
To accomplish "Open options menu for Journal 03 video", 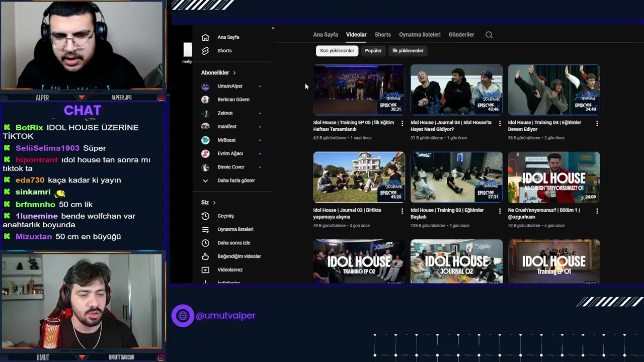I will point(402,211).
